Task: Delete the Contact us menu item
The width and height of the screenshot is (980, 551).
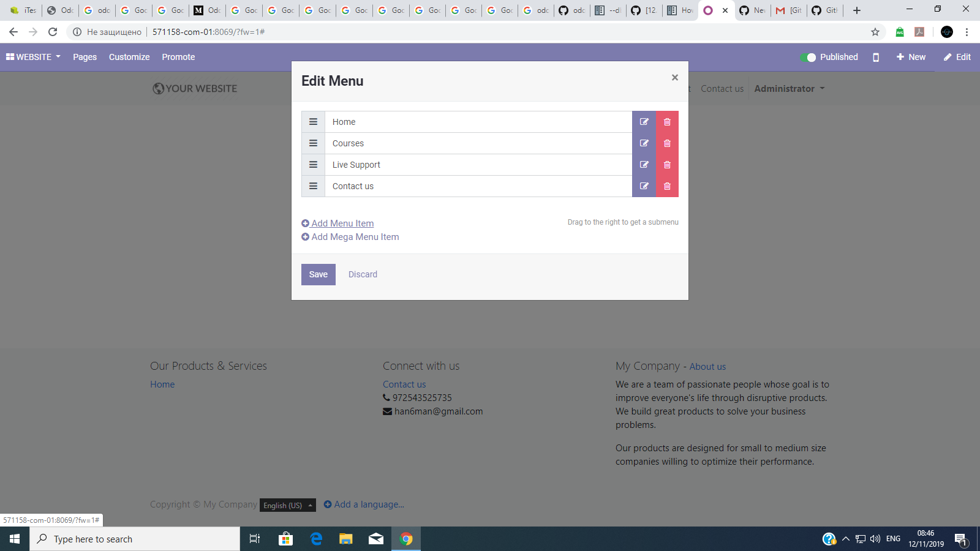Action: [x=668, y=186]
